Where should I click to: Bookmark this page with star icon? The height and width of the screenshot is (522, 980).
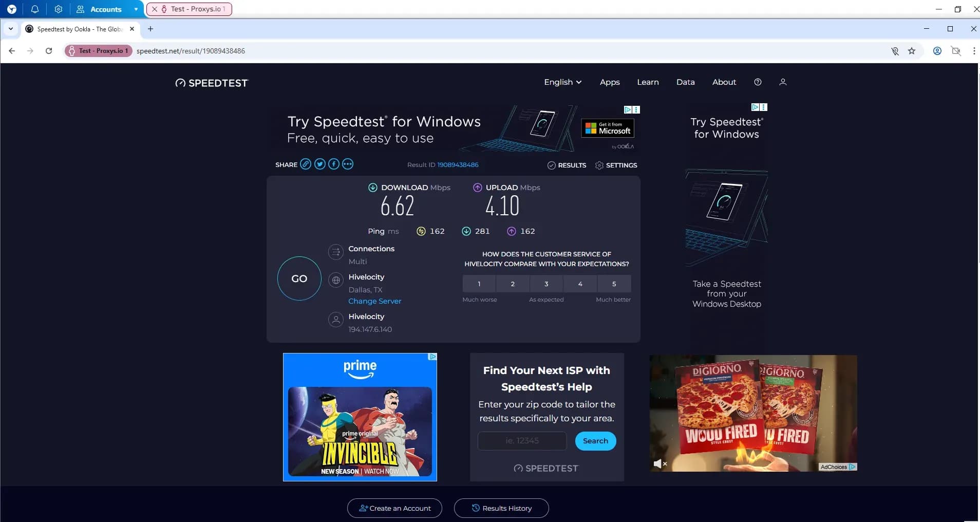tap(912, 51)
